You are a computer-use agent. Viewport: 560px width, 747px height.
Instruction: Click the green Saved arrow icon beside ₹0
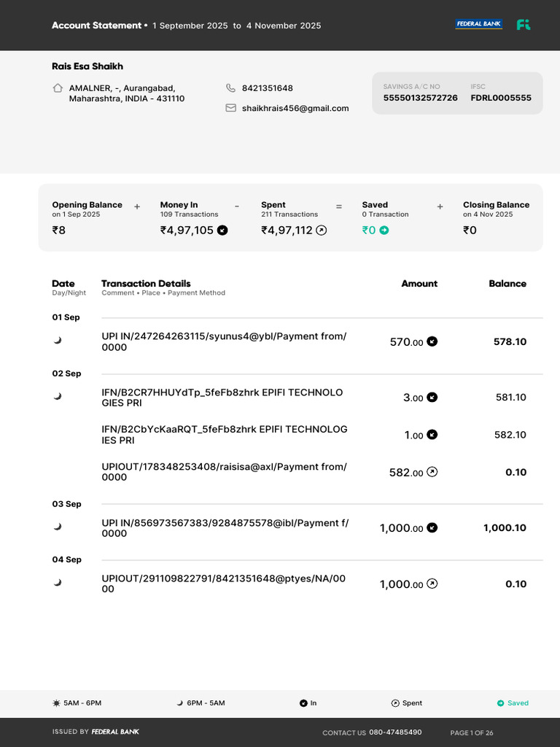point(384,231)
